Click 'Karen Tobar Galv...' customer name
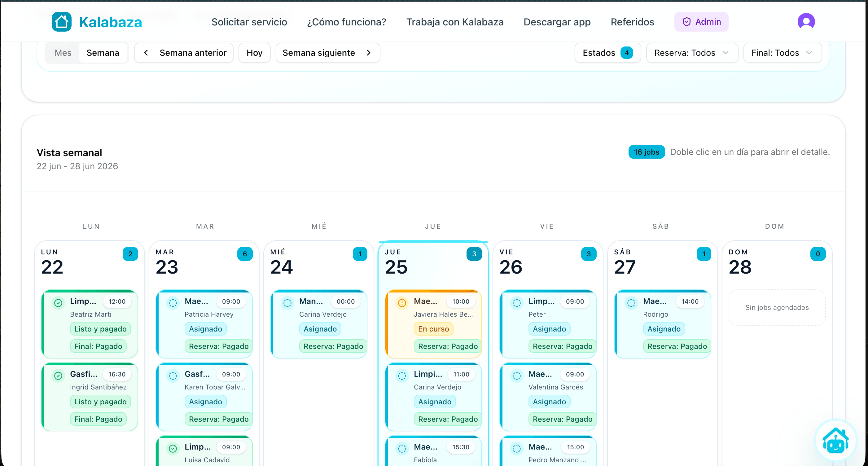 point(215,387)
